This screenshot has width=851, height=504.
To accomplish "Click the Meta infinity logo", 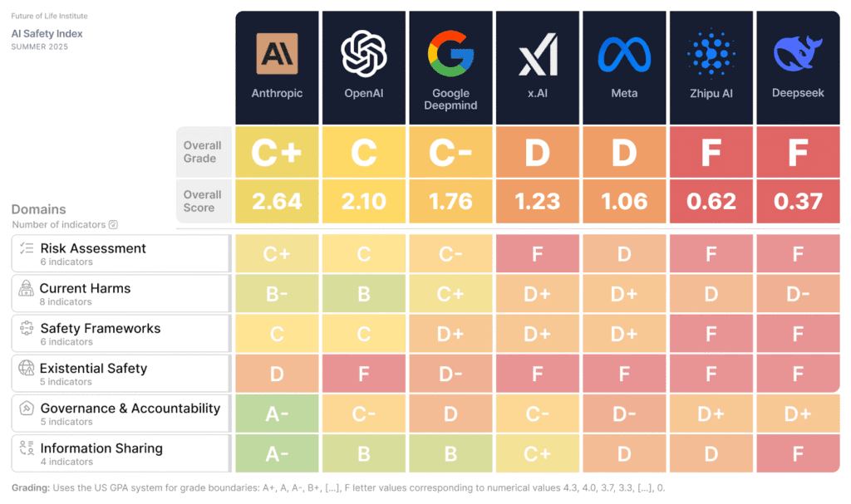I will pos(624,55).
